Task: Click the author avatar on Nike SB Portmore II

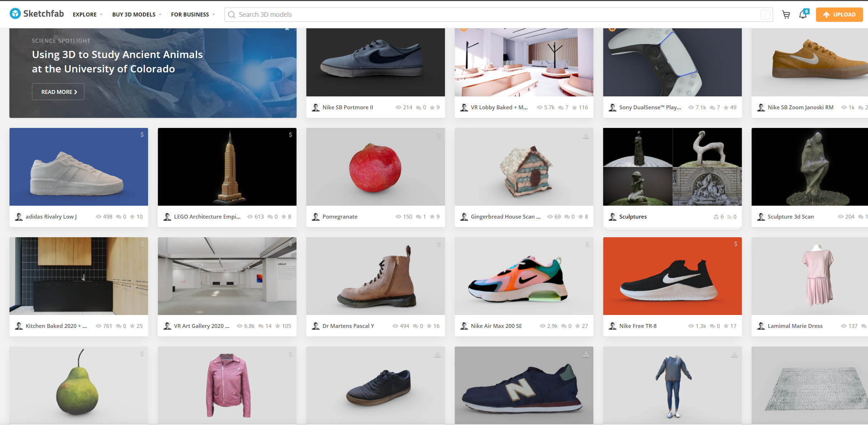Action: click(316, 108)
